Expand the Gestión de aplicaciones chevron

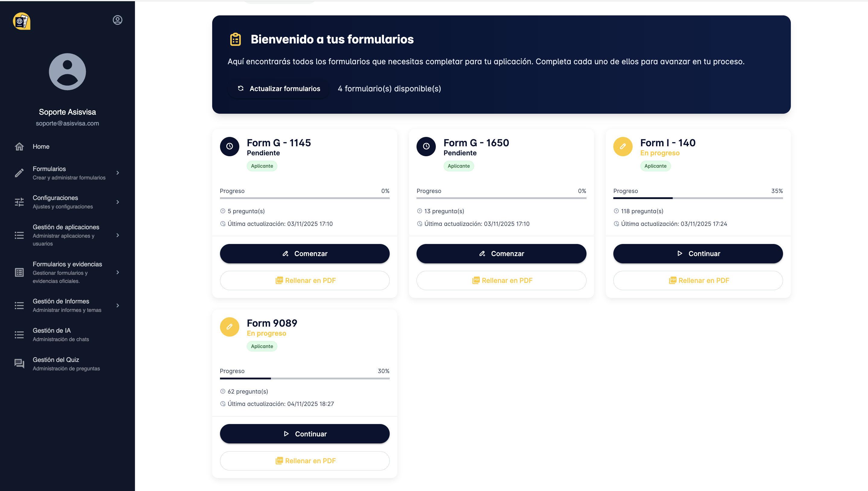[118, 235]
